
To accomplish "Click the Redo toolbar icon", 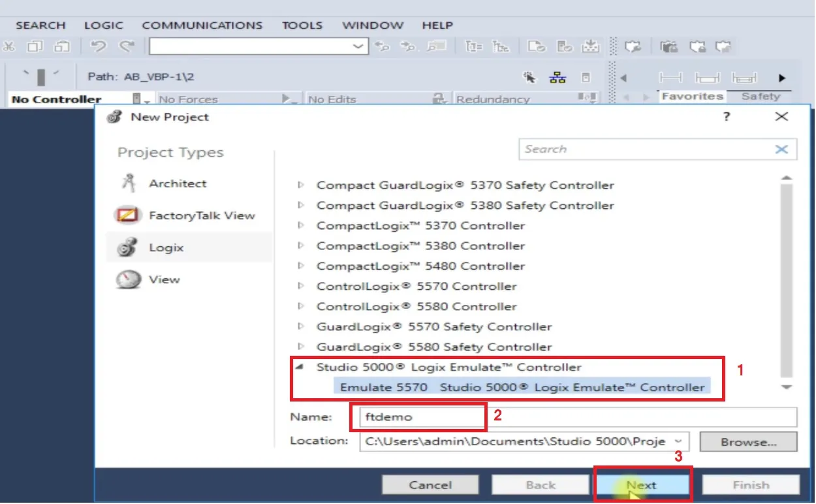I will coord(126,46).
